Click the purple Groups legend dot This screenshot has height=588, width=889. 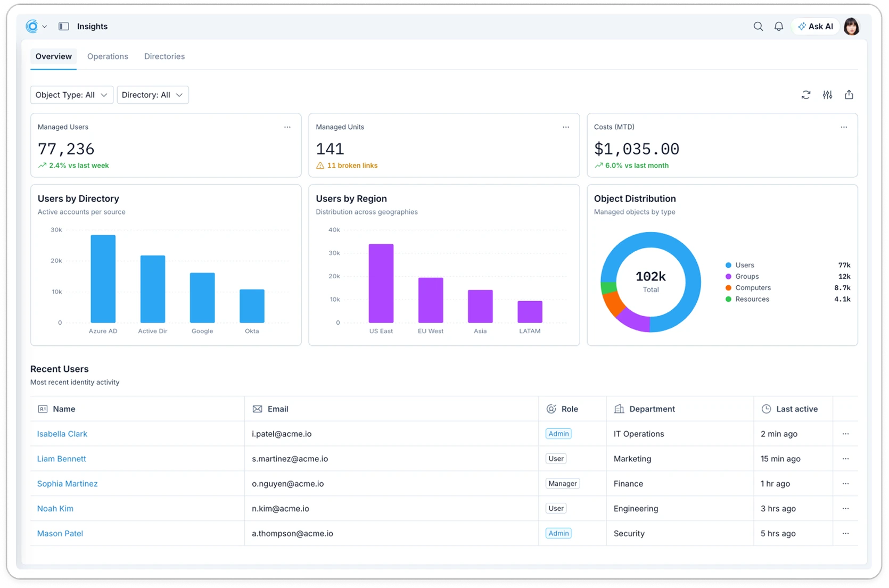tap(728, 276)
